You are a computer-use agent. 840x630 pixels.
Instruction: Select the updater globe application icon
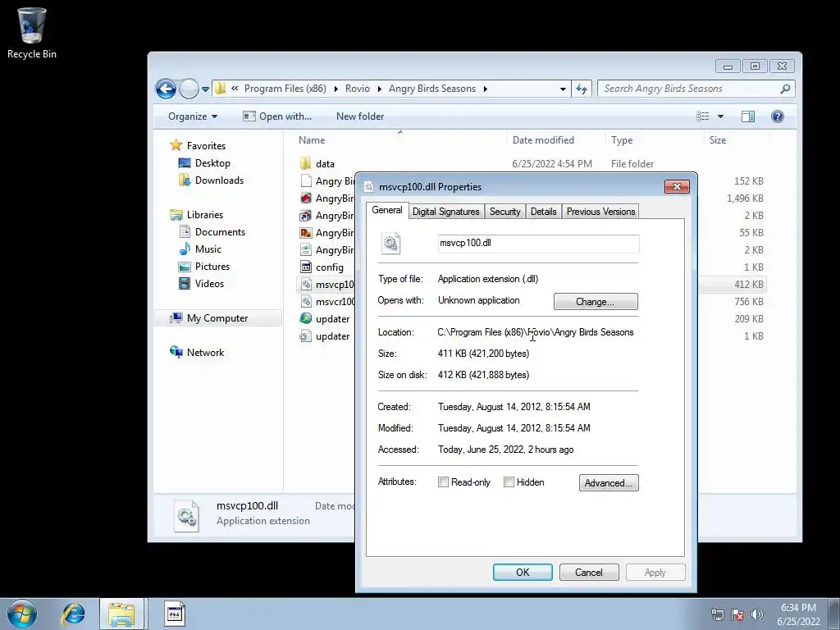[306, 319]
